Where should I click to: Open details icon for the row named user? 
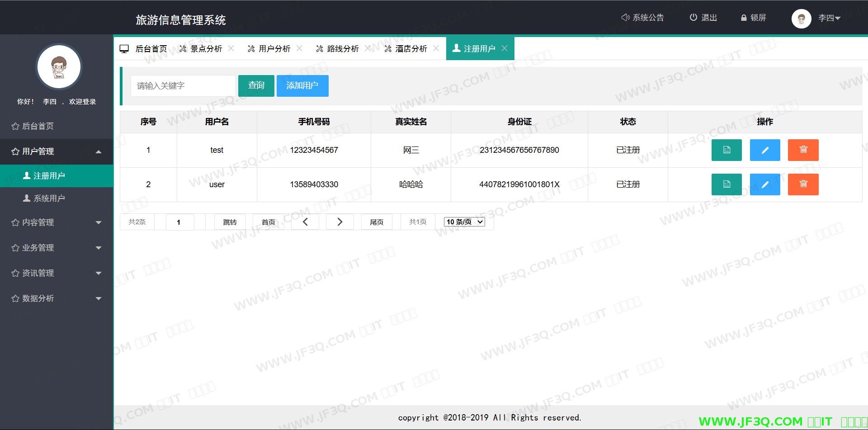726,184
